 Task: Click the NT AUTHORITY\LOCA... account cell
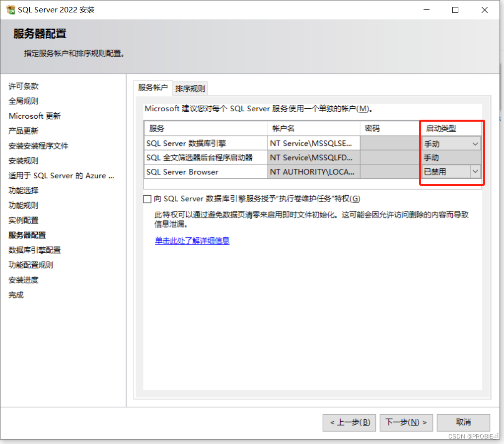click(x=314, y=172)
